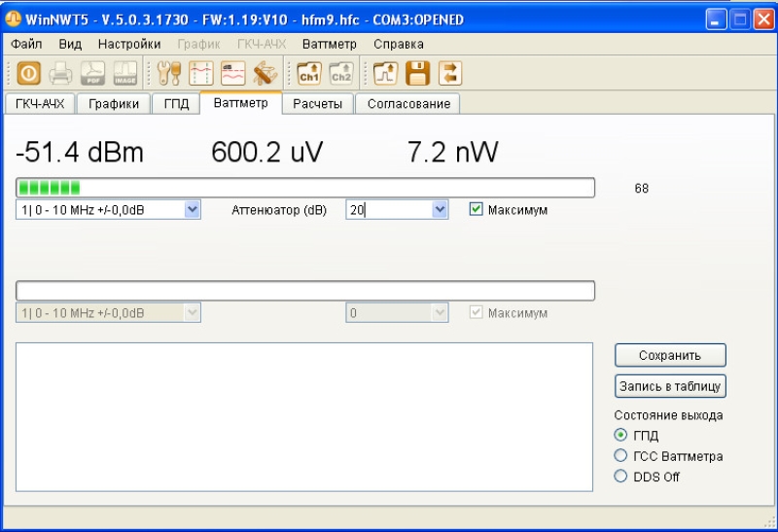This screenshot has height=532, width=778.
Task: Switch to the ГПД tab
Action: pos(176,104)
